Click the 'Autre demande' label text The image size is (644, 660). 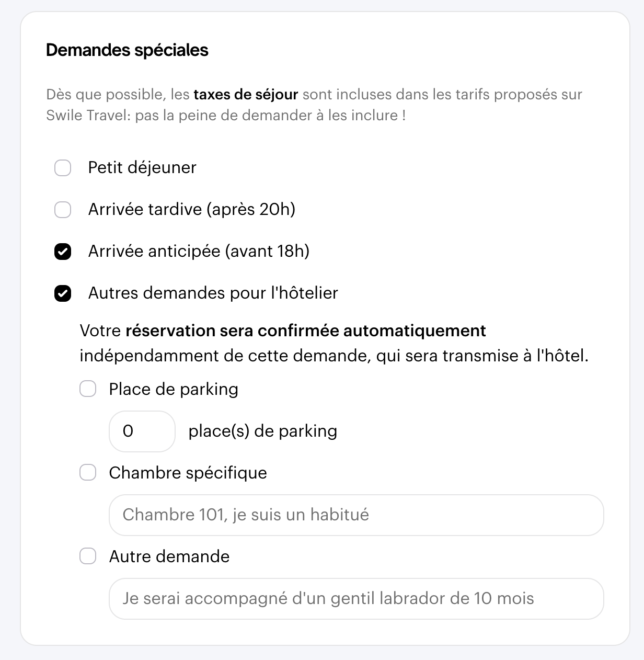tap(169, 556)
